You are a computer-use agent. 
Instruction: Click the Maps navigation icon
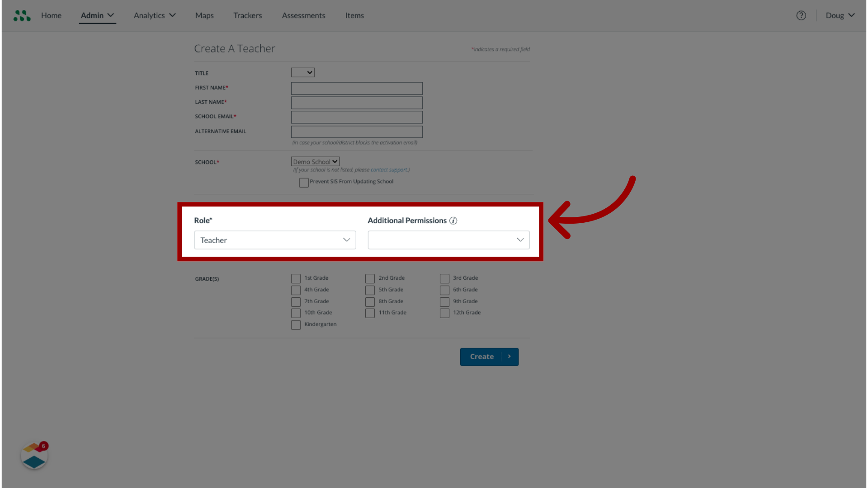coord(204,15)
